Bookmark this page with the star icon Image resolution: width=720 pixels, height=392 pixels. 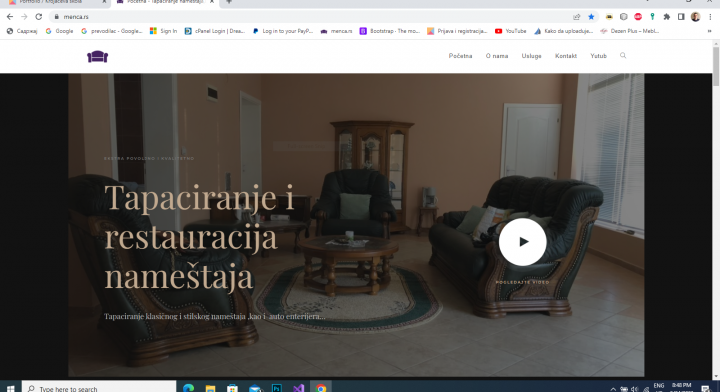click(591, 17)
